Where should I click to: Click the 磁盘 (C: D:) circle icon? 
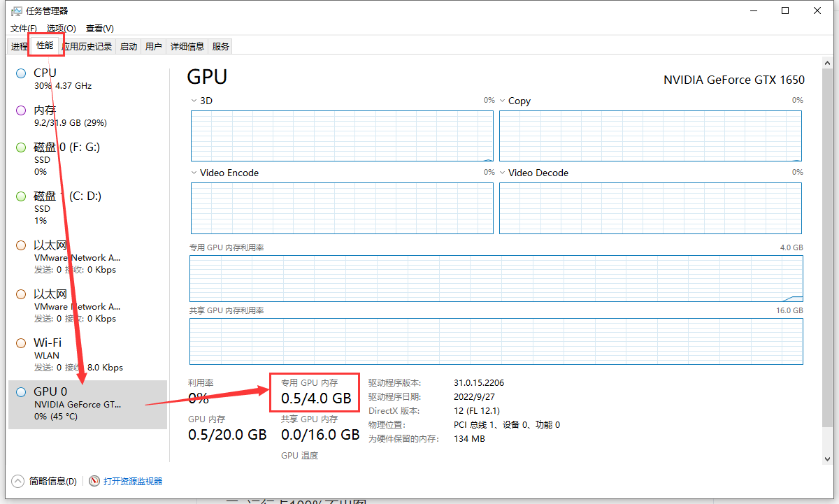point(20,196)
